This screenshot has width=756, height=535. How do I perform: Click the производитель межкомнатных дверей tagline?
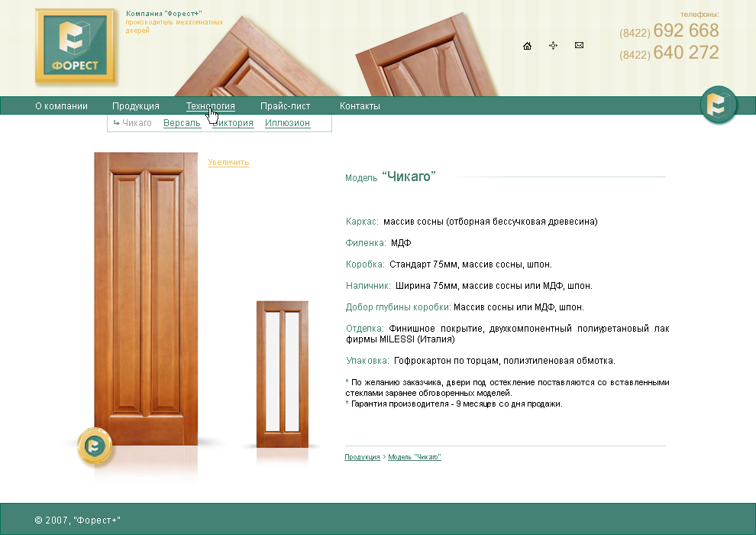(175, 26)
